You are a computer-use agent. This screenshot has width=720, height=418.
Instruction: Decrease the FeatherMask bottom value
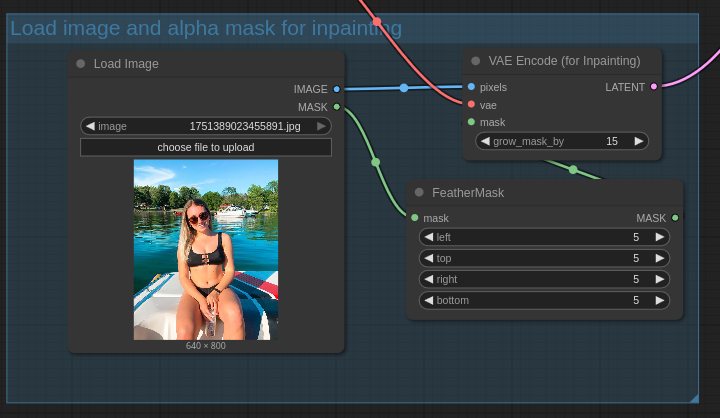pyautogui.click(x=429, y=300)
